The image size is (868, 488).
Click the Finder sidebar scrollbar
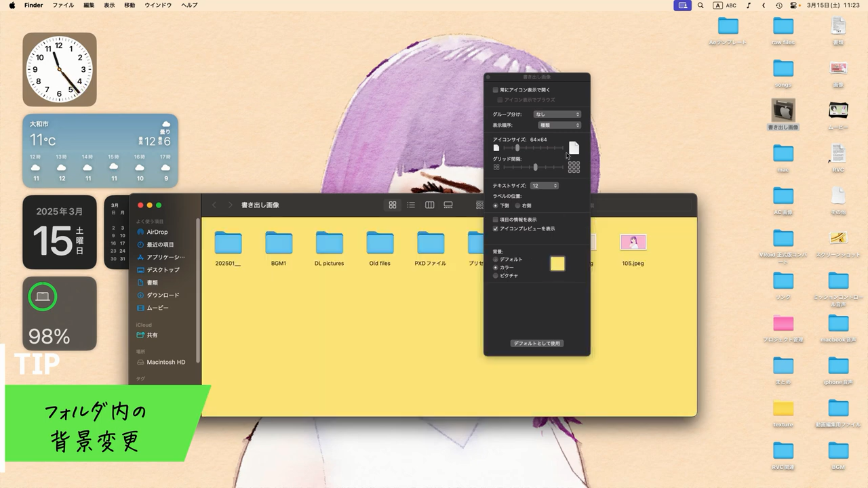(198, 290)
